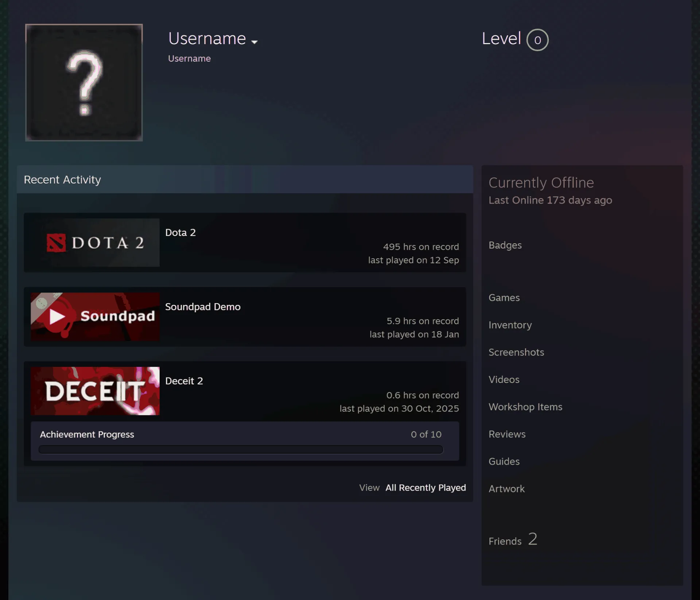The image size is (700, 600).
Task: Click 'last played on 30 Oct, 2025' text
Action: point(399,409)
